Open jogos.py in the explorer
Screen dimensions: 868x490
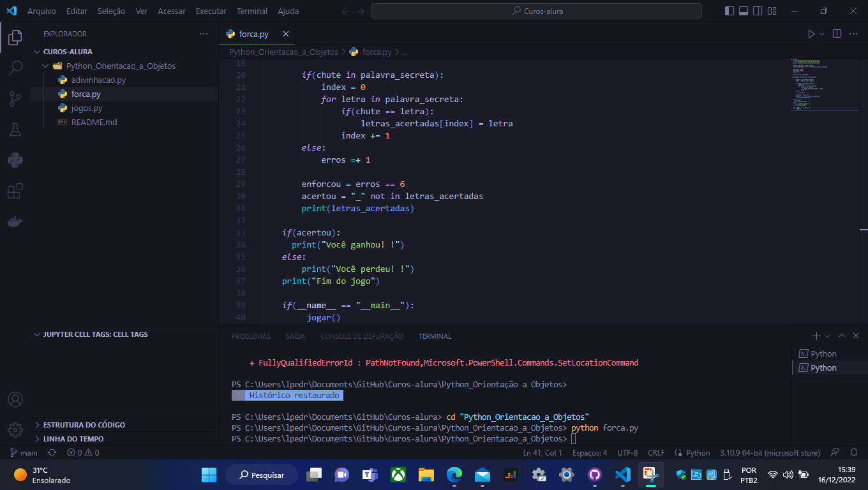(x=87, y=108)
